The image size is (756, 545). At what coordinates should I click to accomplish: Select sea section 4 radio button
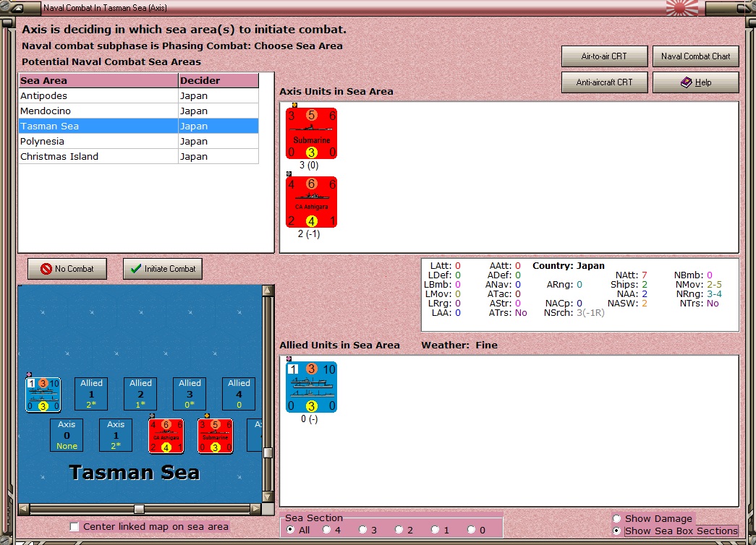327,530
